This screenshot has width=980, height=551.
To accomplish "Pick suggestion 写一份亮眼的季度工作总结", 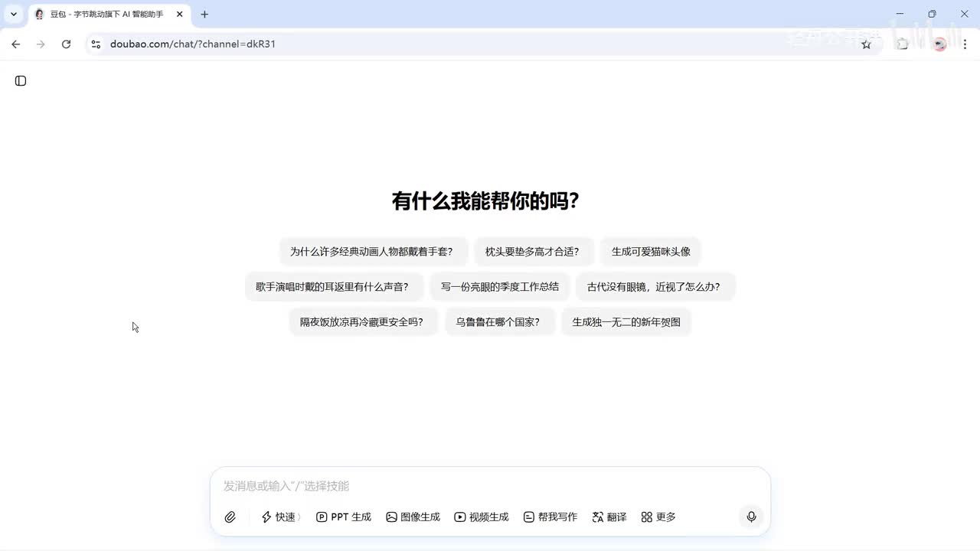I will pyautogui.click(x=500, y=286).
